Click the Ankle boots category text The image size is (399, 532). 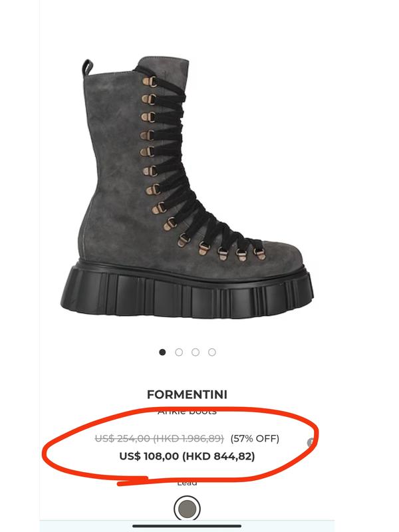pos(187,411)
